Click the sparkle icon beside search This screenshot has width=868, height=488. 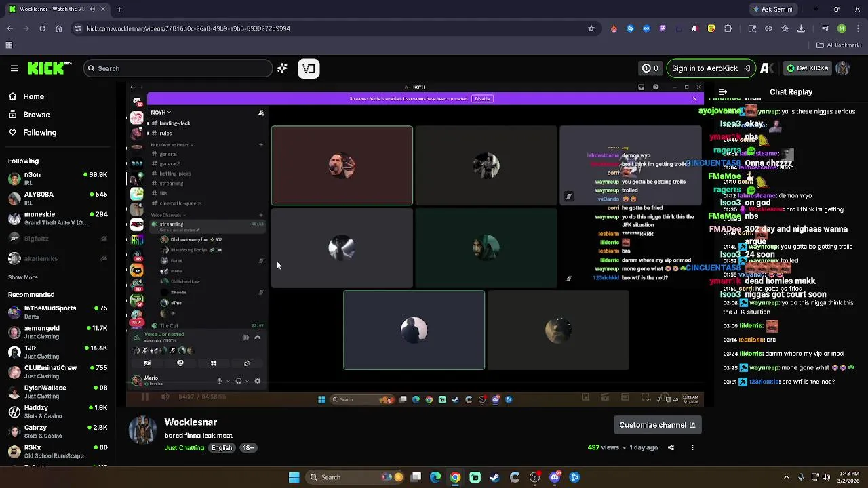(x=282, y=68)
